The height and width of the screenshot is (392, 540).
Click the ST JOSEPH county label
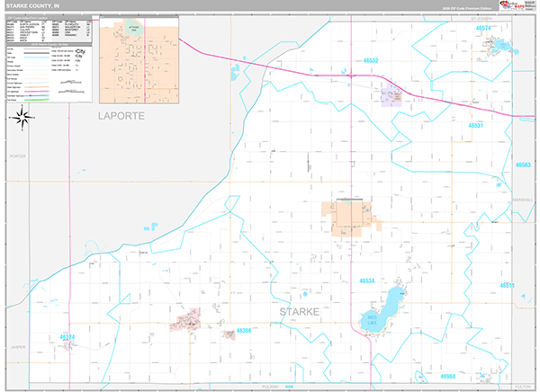click(481, 19)
